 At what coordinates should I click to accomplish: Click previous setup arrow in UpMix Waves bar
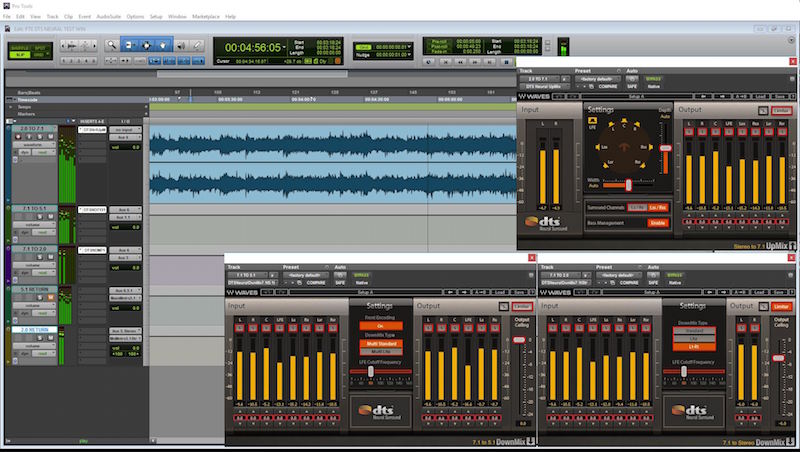click(x=703, y=96)
